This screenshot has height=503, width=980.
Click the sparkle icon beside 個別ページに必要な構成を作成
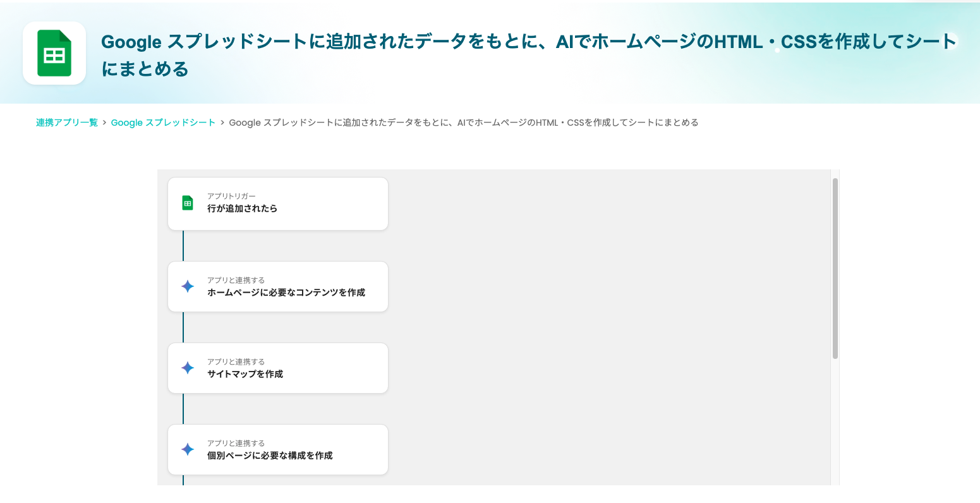click(x=188, y=449)
